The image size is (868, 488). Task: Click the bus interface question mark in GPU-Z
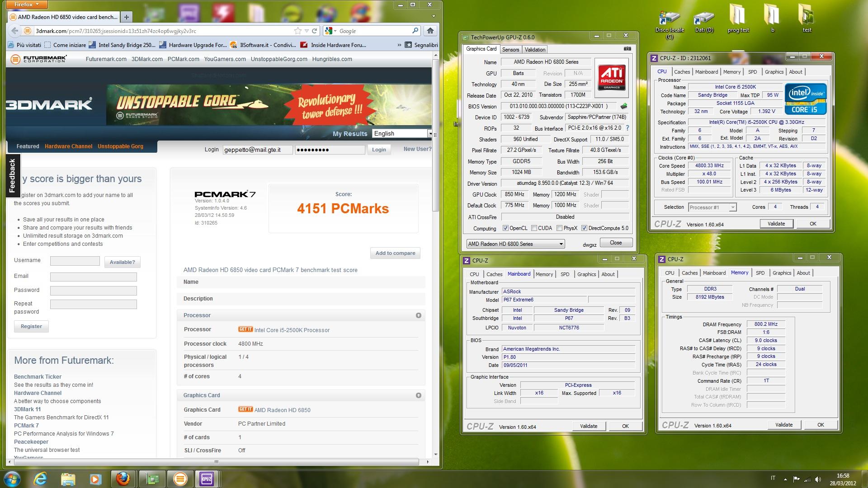pos(627,128)
